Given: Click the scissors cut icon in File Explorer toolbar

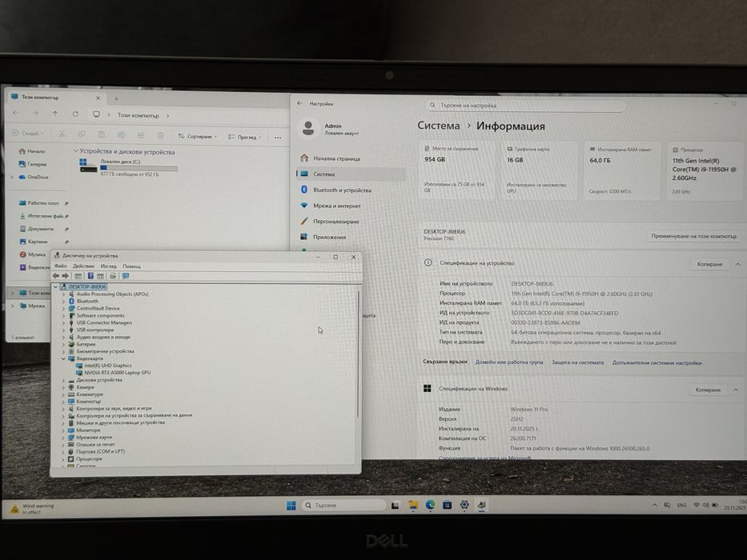Looking at the screenshot, I should pos(62,134).
